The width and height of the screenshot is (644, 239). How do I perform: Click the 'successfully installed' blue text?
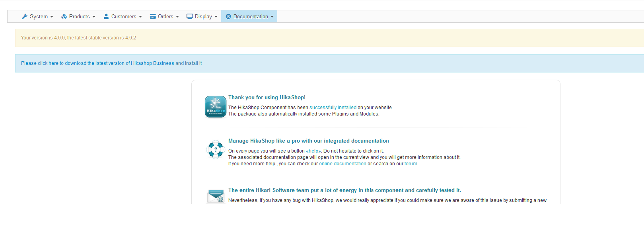(x=333, y=108)
